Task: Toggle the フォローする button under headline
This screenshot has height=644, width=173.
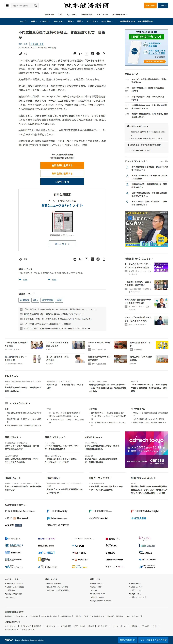Action: click(x=37, y=44)
